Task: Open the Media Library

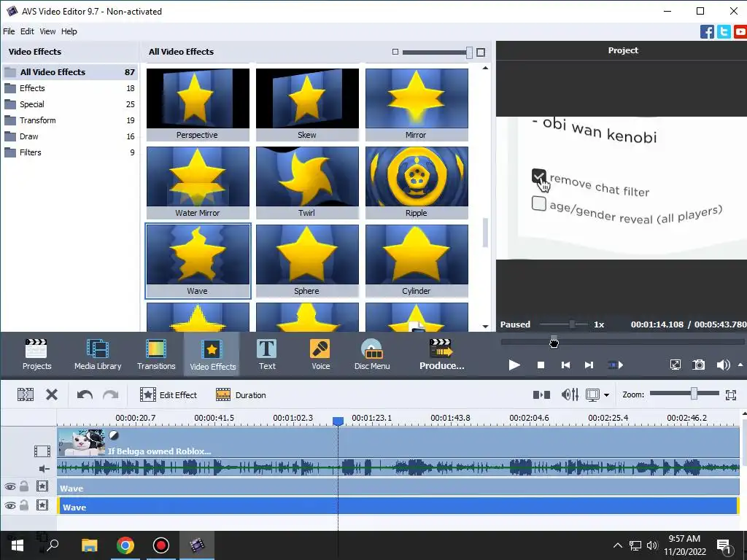Action: (x=98, y=354)
